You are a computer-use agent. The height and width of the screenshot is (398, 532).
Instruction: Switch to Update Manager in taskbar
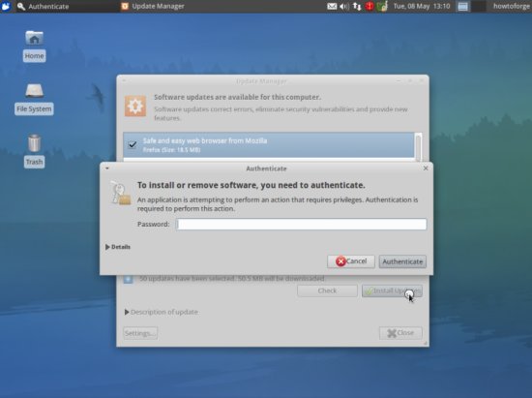click(153, 6)
